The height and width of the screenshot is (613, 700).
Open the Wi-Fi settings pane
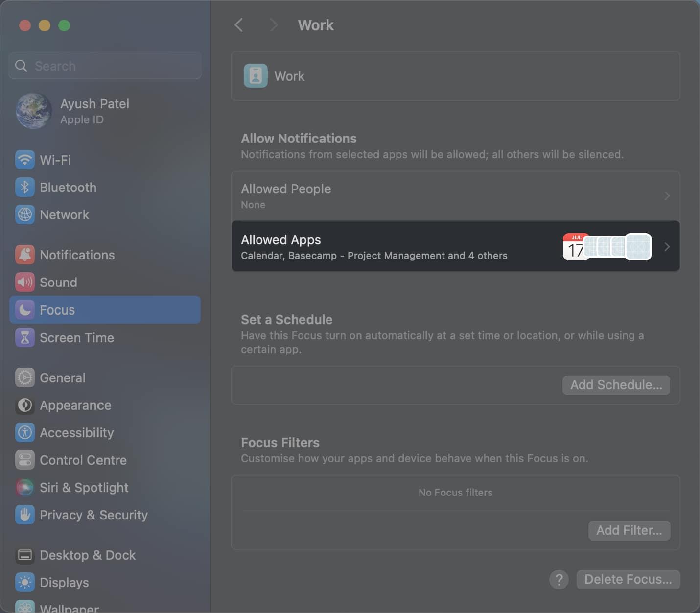105,160
